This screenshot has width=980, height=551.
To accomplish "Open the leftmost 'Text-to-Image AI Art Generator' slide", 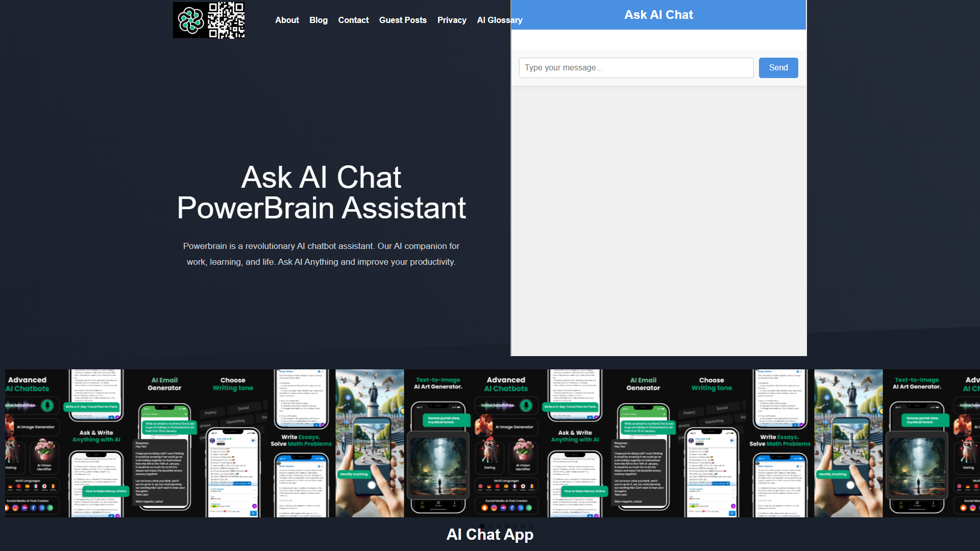I will coord(438,443).
